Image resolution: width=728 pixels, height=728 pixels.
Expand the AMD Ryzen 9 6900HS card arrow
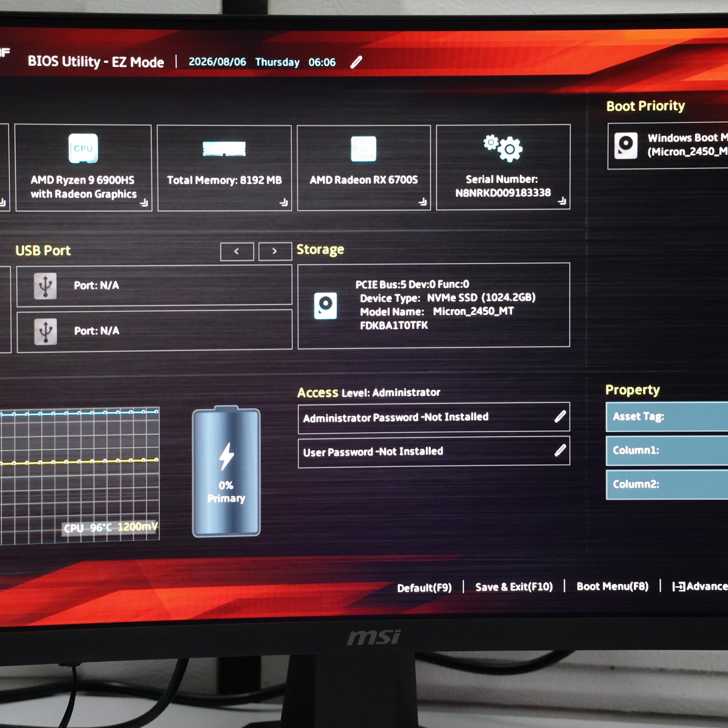pos(144,203)
